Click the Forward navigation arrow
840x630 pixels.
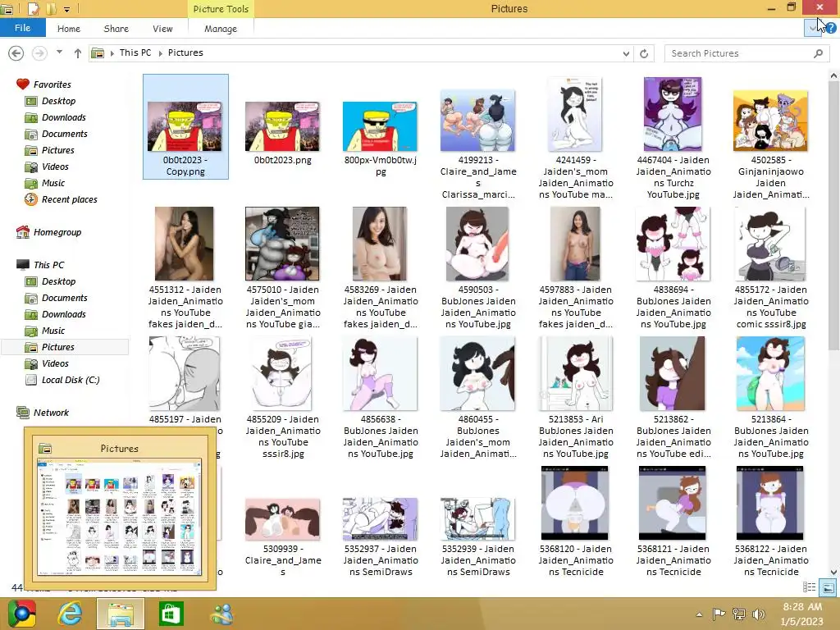(x=39, y=53)
